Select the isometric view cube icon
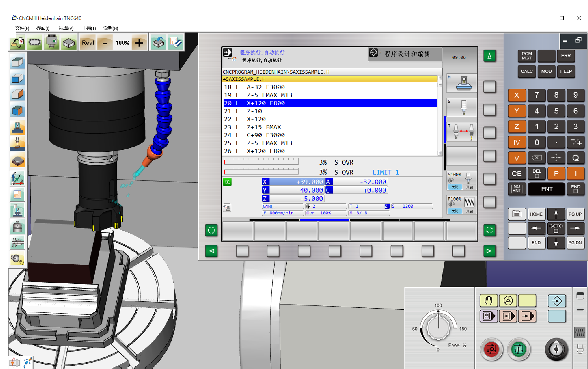The width and height of the screenshot is (588, 369). [x=17, y=110]
